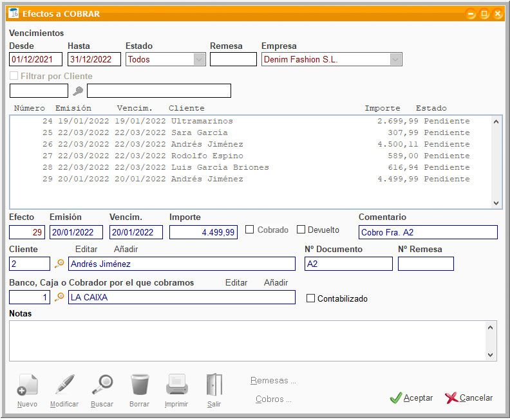Click the Nº Remesa field
510x420 pixels.
[x=426, y=264]
